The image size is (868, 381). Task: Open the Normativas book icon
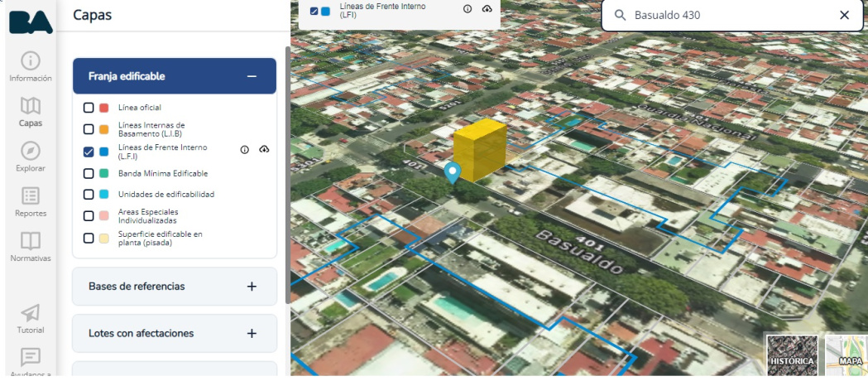pyautogui.click(x=31, y=241)
